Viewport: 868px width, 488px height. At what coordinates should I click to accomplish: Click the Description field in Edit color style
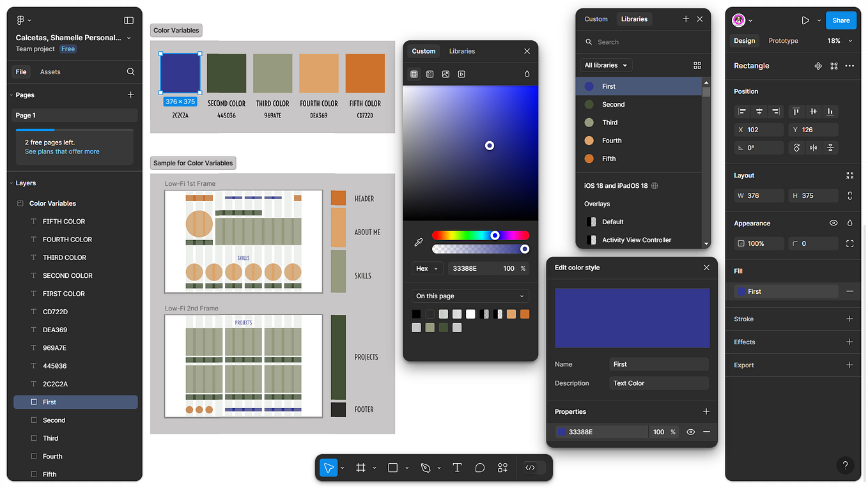(x=658, y=383)
